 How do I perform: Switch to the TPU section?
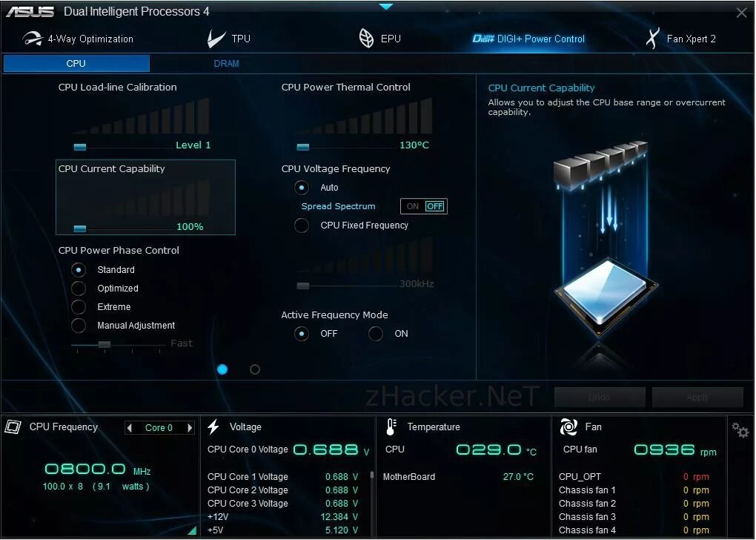click(229, 39)
